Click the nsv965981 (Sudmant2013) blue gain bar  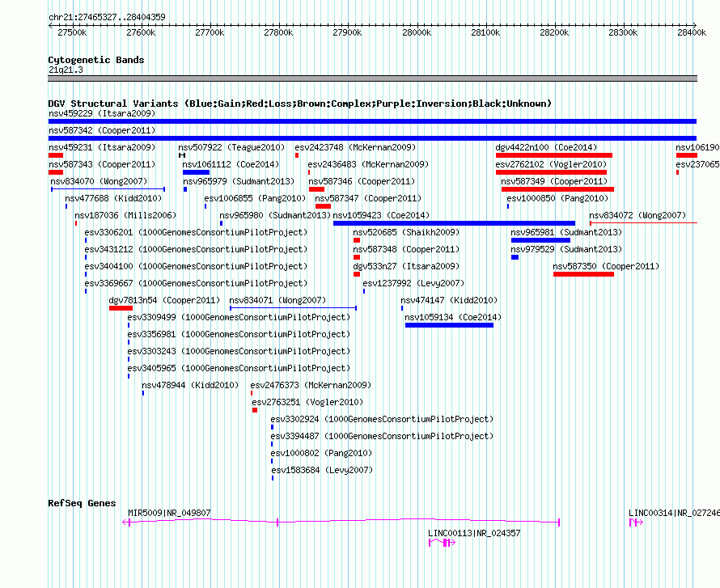[541, 240]
